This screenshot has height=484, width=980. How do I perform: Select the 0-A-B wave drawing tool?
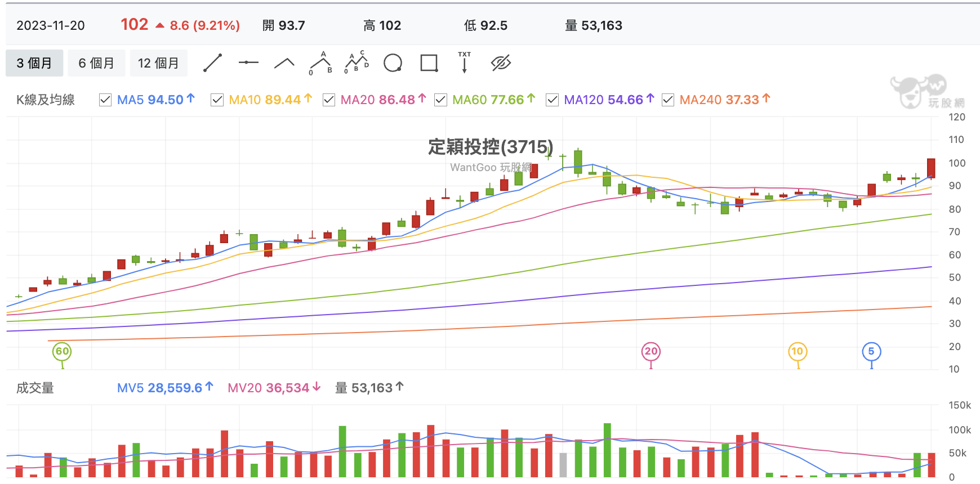pyautogui.click(x=320, y=63)
